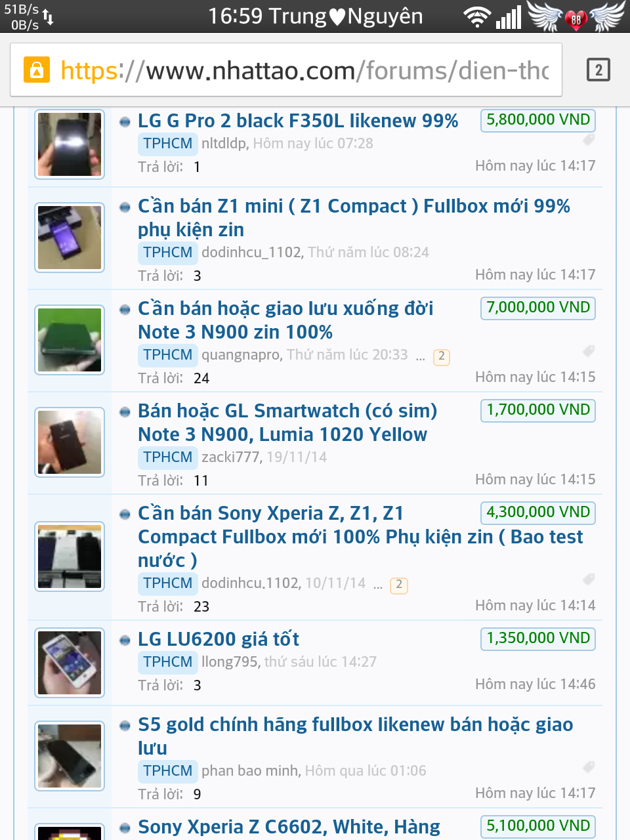630x840 pixels.
Task: Tap the tag icon on LG G Pro 2 row
Action: [589, 140]
